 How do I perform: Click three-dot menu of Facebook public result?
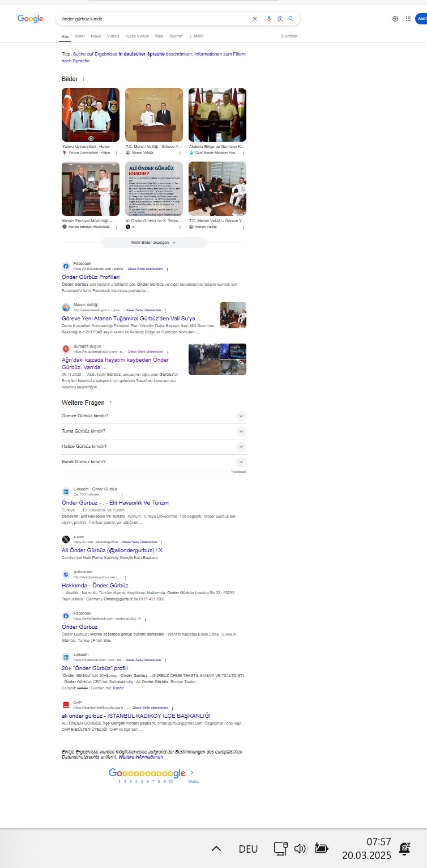coord(167,269)
